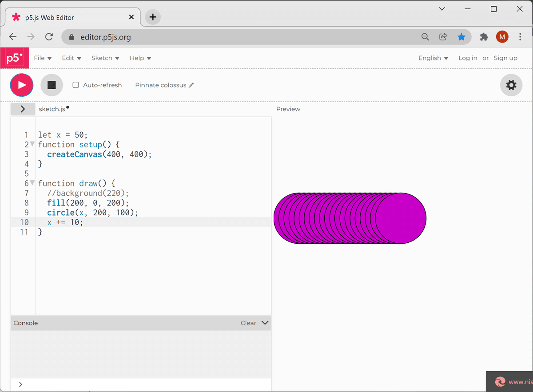Viewport: 533px width, 392px height.
Task: Expand the file sidebar arrow
Action: pyautogui.click(x=23, y=109)
